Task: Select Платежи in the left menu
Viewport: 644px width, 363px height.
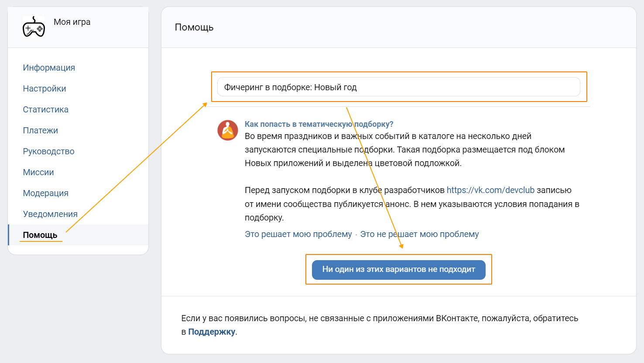Action: (x=40, y=130)
